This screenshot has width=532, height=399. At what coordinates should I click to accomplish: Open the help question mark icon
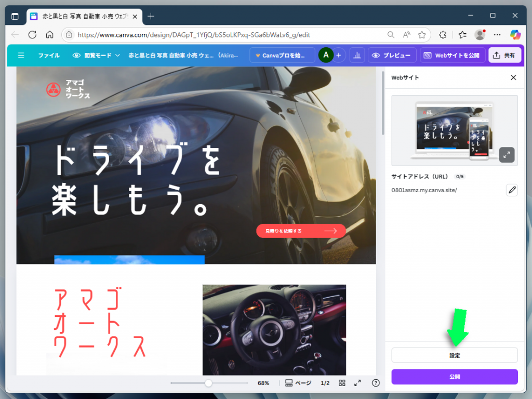tap(375, 383)
